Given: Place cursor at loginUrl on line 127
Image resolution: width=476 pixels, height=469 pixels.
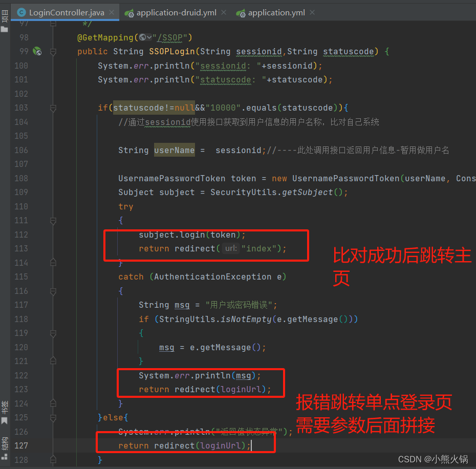Looking at the screenshot, I should click(x=221, y=445).
